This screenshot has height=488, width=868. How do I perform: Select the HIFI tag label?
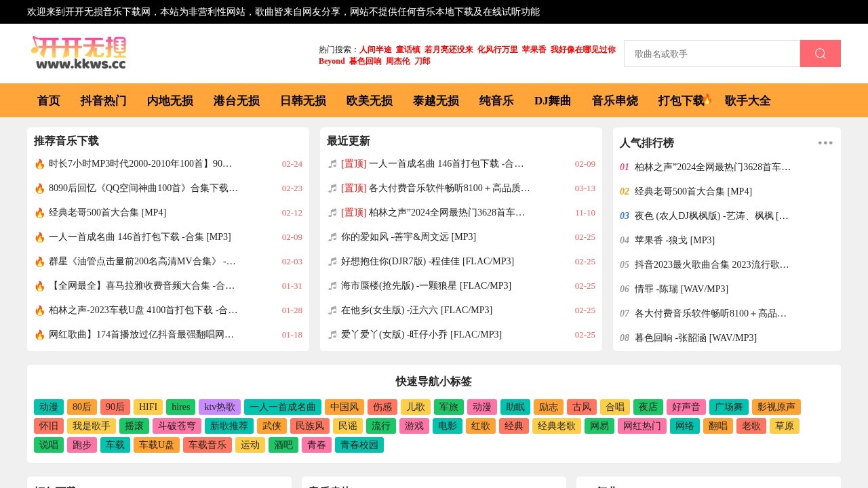(148, 407)
